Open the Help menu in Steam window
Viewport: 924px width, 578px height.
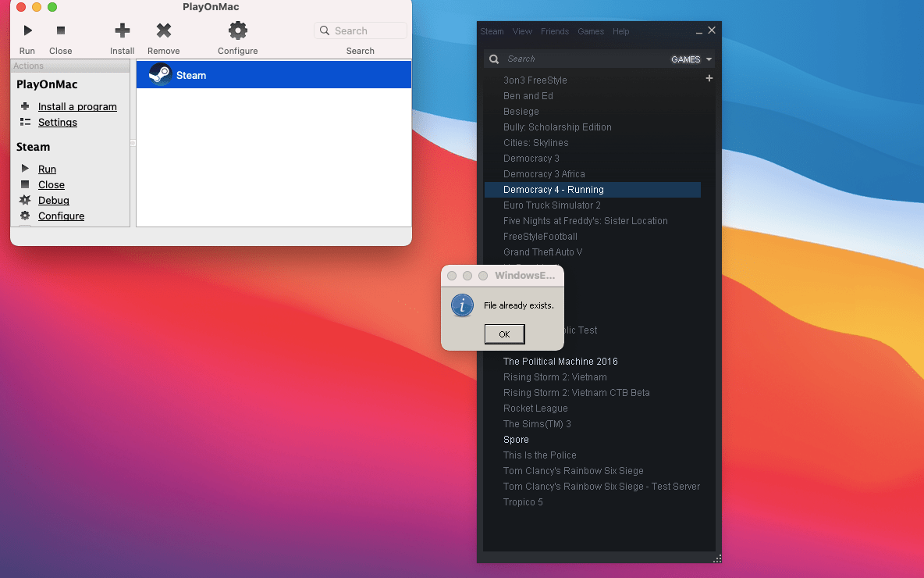(x=620, y=31)
